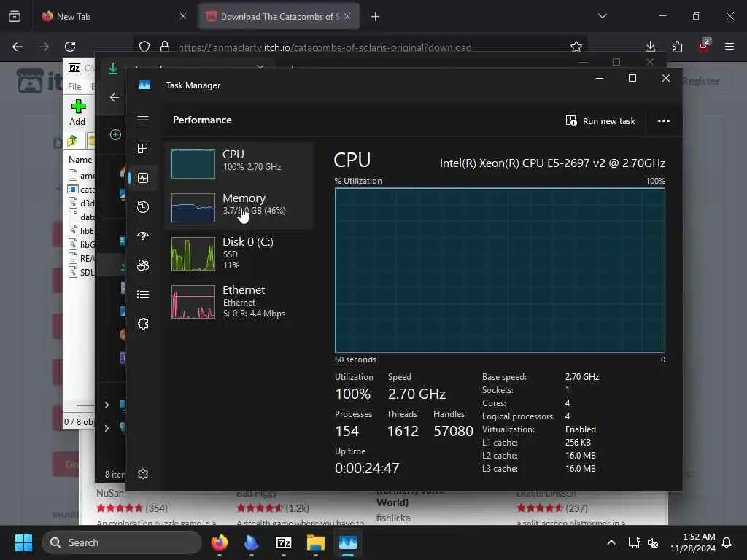Click the taskbar Search box

click(x=122, y=542)
